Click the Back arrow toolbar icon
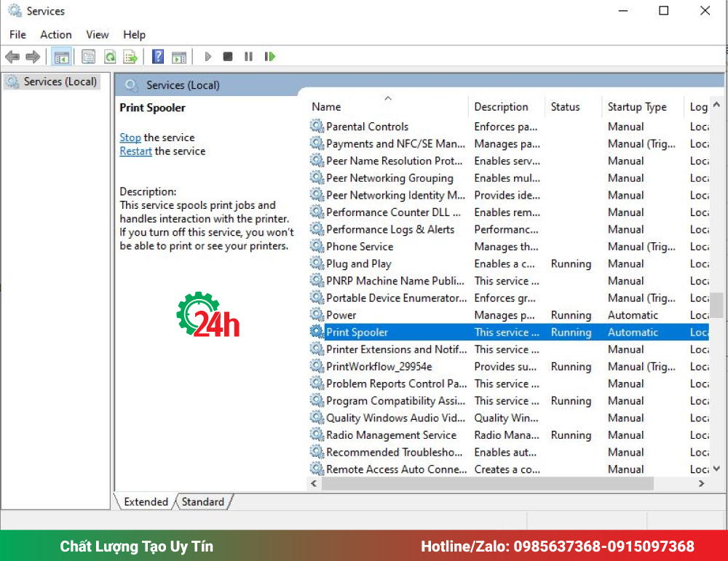The height and width of the screenshot is (561, 728). (x=12, y=57)
